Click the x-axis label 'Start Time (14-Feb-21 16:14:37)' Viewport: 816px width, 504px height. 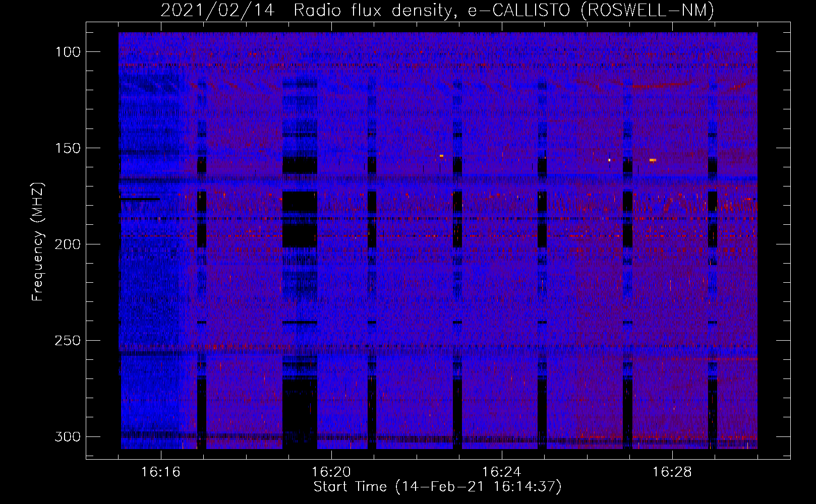[438, 487]
